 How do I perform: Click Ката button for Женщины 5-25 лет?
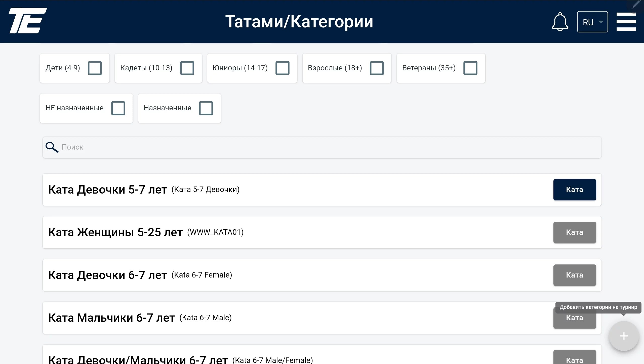click(x=575, y=232)
